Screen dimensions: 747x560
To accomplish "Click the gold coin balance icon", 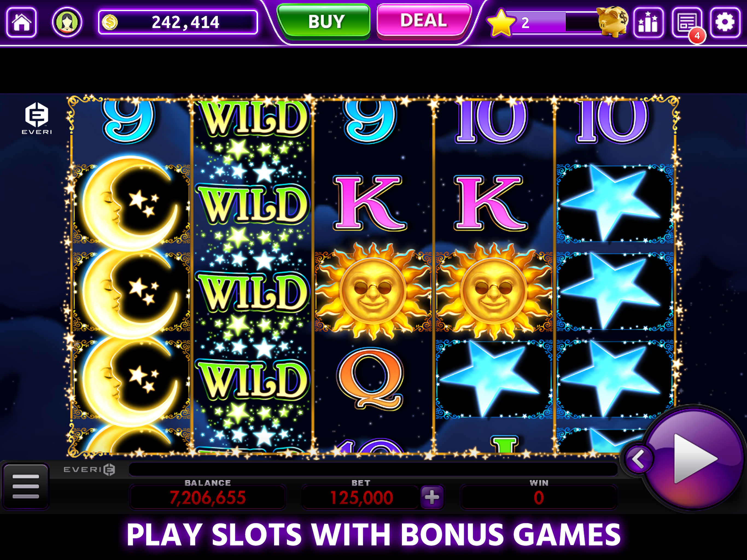I will tap(110, 23).
